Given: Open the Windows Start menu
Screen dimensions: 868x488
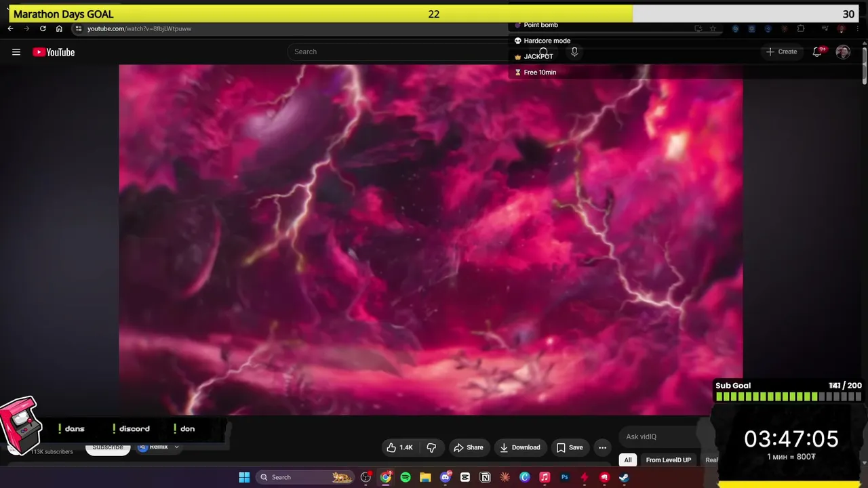Looking at the screenshot, I should [x=244, y=477].
